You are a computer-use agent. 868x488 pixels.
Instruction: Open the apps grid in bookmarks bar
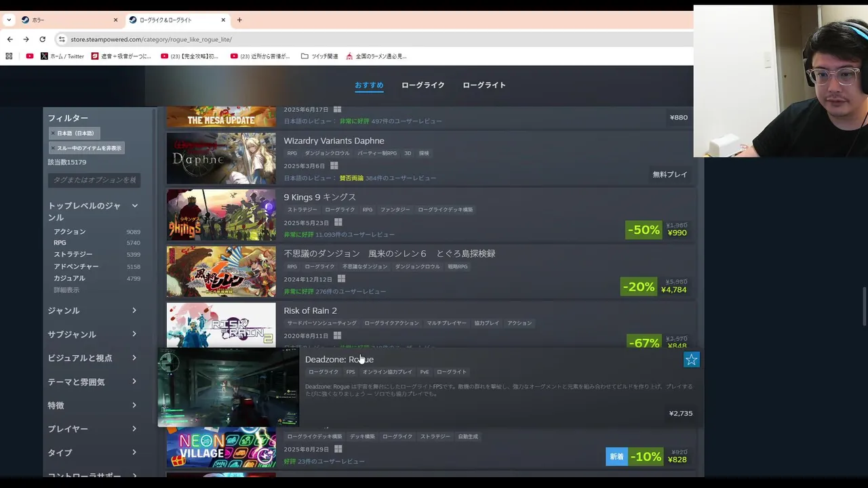pos(9,56)
